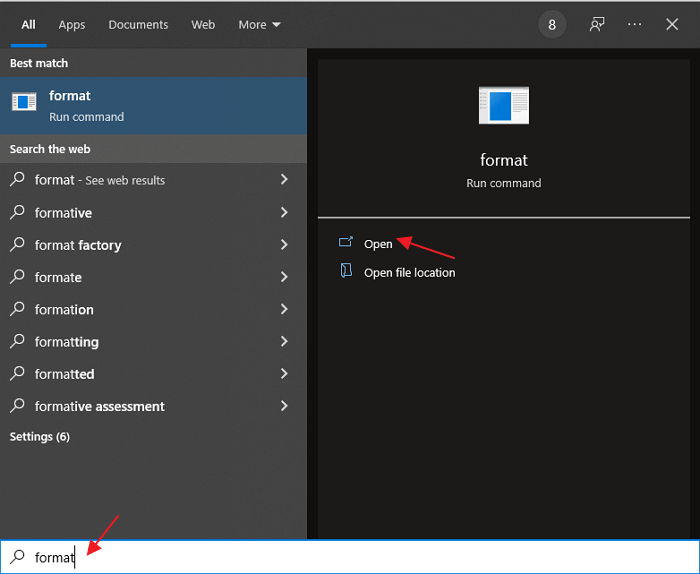Expand the More dropdown filter

(259, 25)
